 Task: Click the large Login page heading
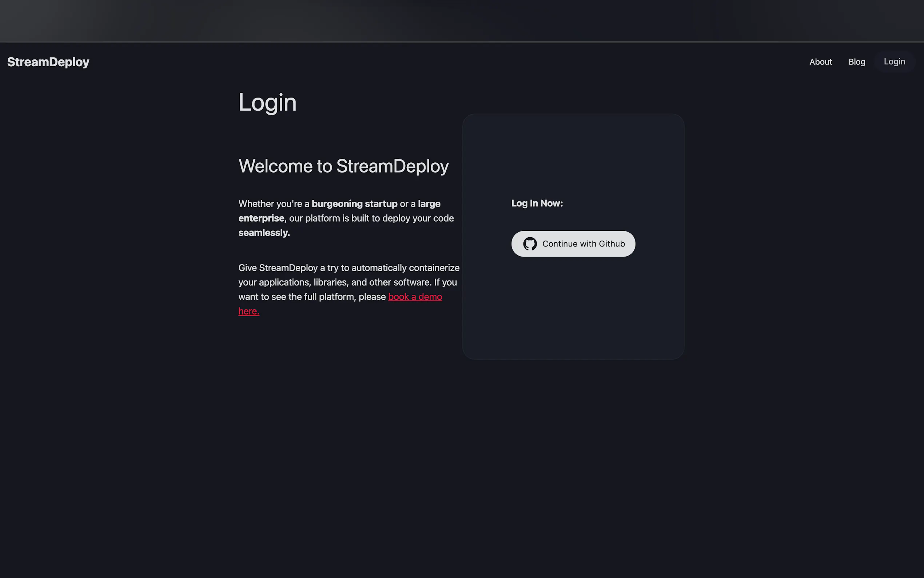point(267,102)
